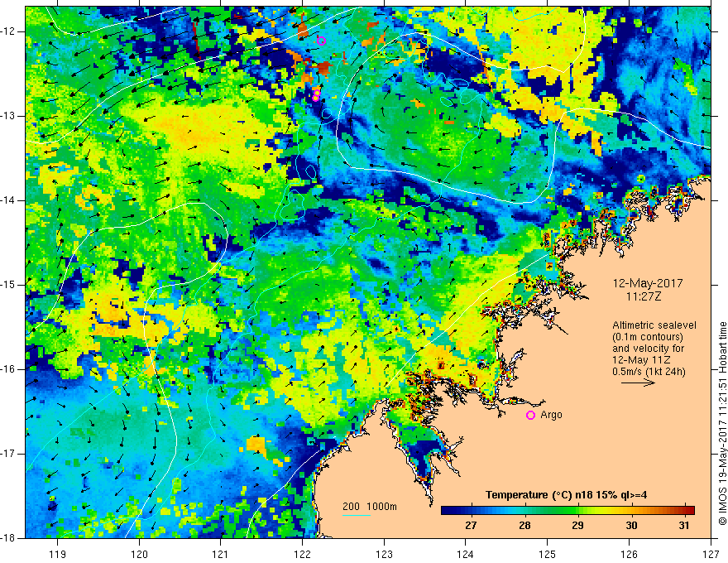This screenshot has height=563, width=728.
Task: Select the '(0.1m contours)' caption line
Action: [648, 337]
